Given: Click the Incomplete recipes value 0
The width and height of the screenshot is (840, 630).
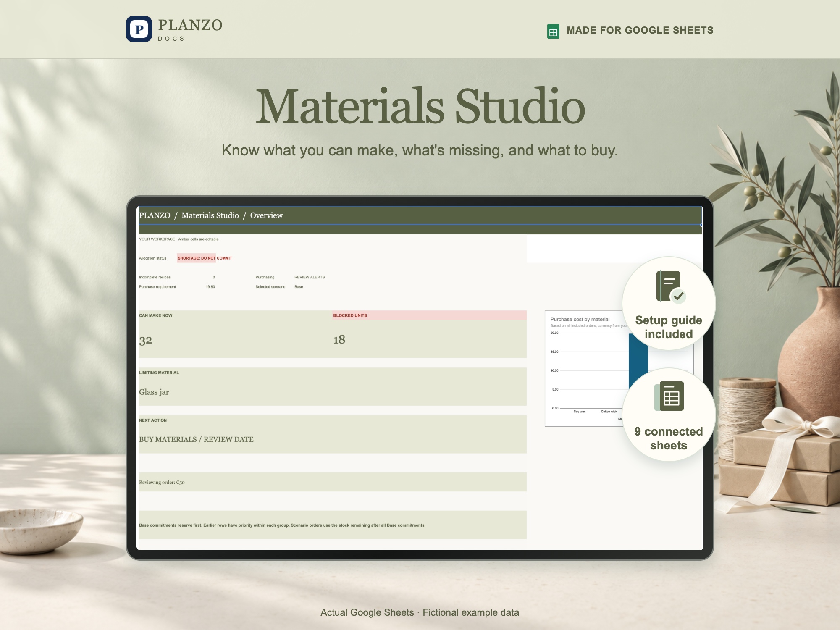Looking at the screenshot, I should point(214,277).
